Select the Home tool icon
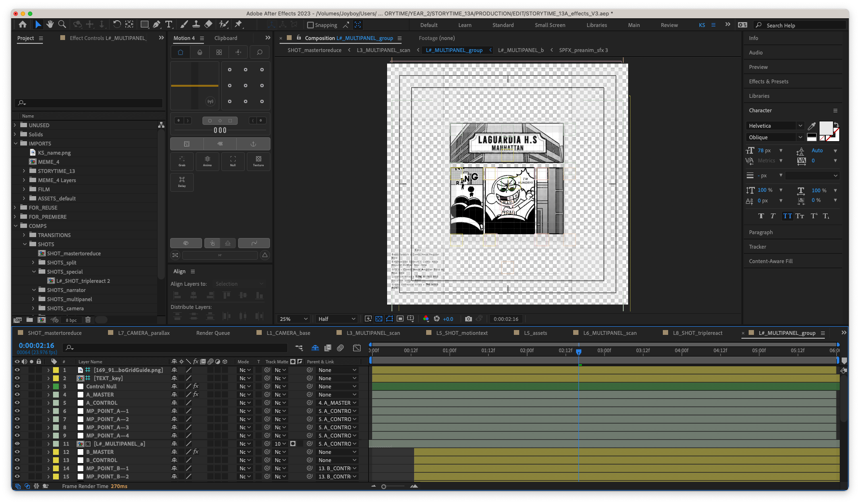 tap(23, 25)
